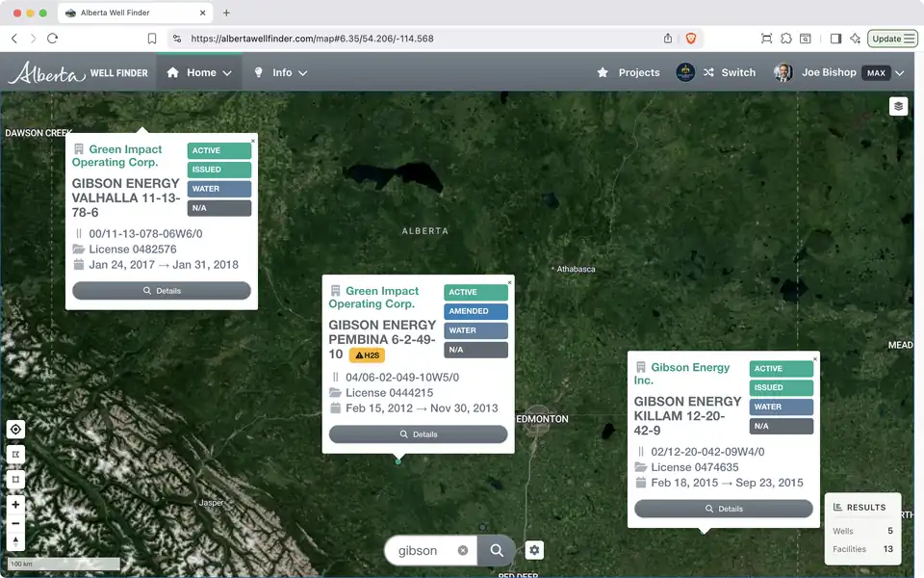Click License 0482576 text
924x578 pixels.
[x=133, y=250]
